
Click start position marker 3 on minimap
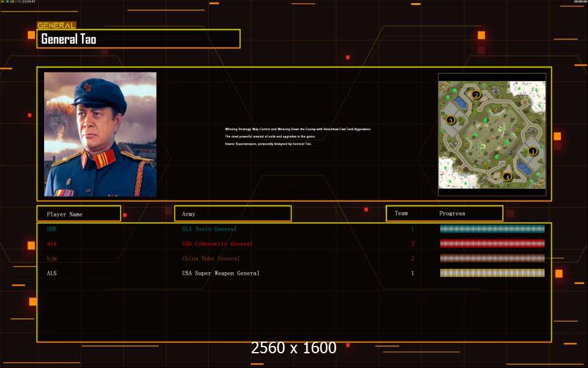(450, 120)
